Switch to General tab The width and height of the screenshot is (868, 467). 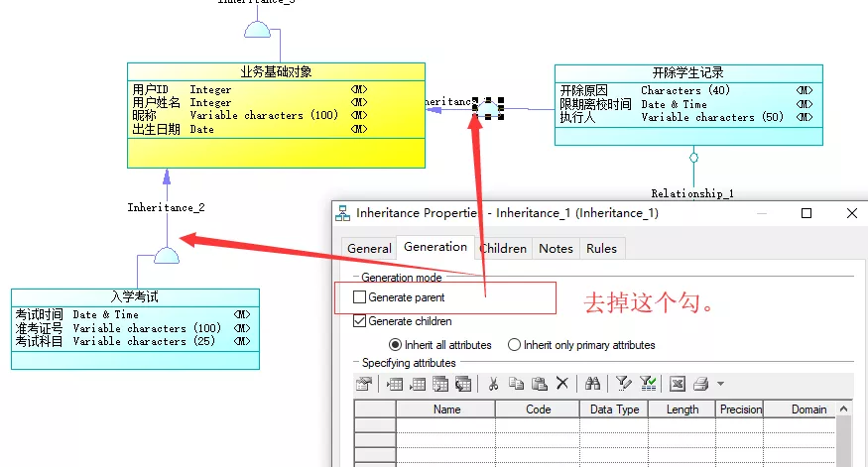tap(369, 249)
